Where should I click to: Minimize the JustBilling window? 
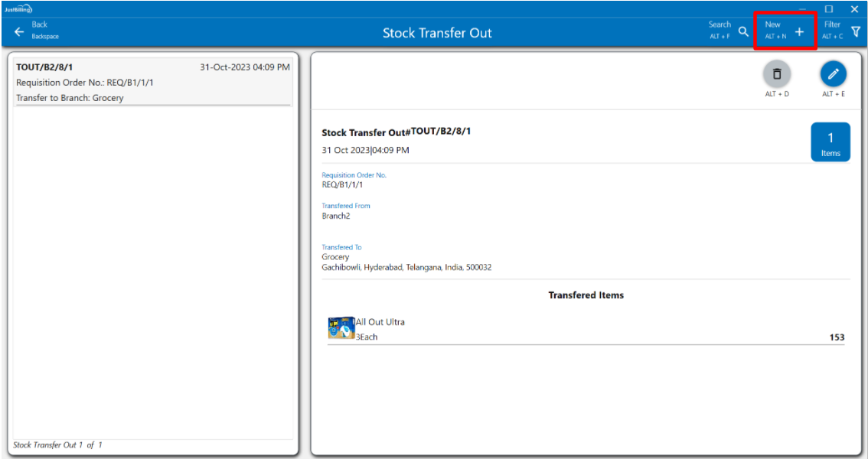pyautogui.click(x=802, y=8)
